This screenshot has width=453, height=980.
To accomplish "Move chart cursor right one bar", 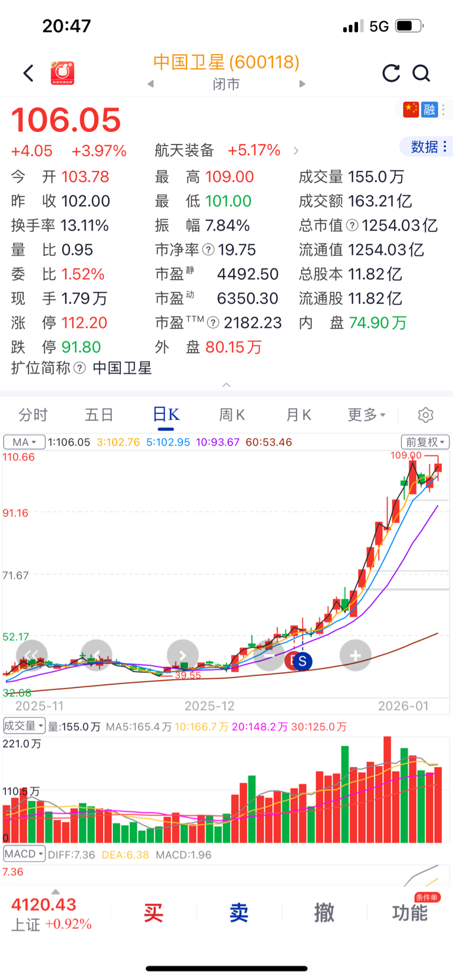I will click(183, 655).
